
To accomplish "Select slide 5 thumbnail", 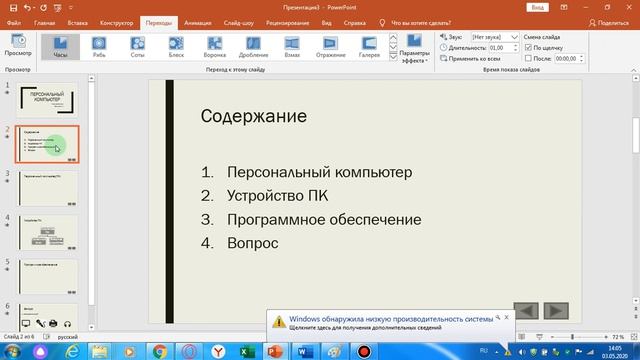I will (x=47, y=277).
